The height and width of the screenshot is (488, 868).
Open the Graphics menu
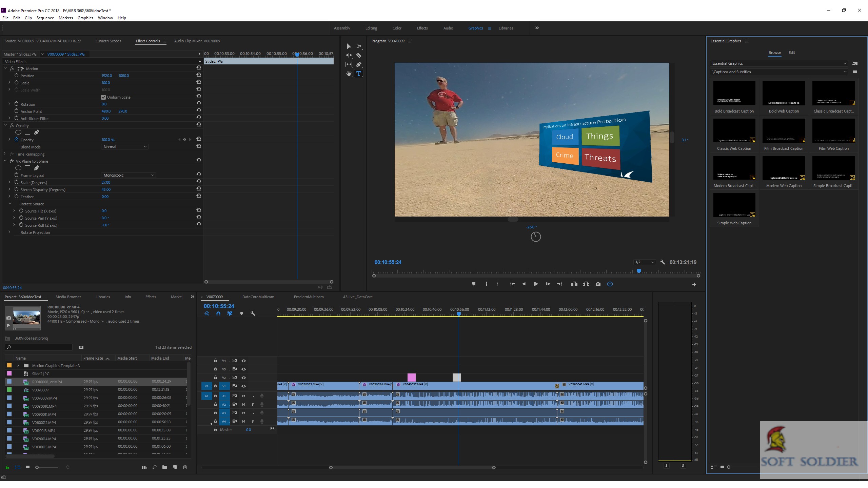[85, 18]
